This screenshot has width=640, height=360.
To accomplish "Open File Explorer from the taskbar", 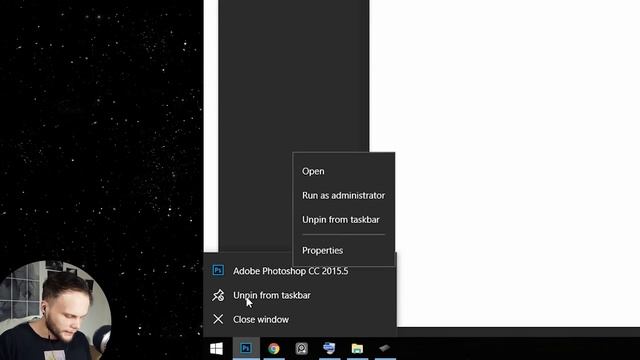I will point(357,349).
